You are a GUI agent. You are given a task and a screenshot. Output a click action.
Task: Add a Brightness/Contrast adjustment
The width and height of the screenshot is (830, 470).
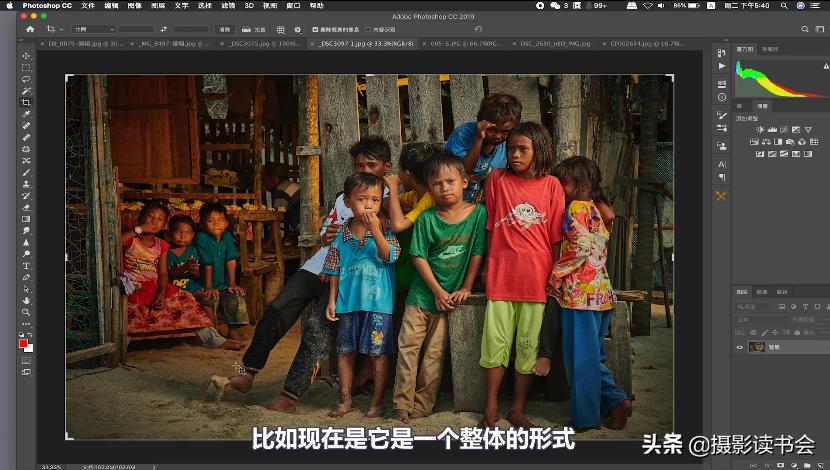[760, 129]
